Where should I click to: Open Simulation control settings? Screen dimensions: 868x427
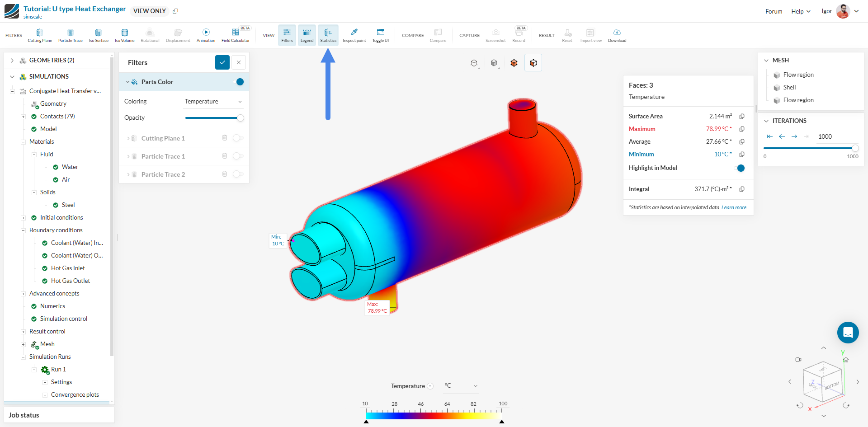64,319
